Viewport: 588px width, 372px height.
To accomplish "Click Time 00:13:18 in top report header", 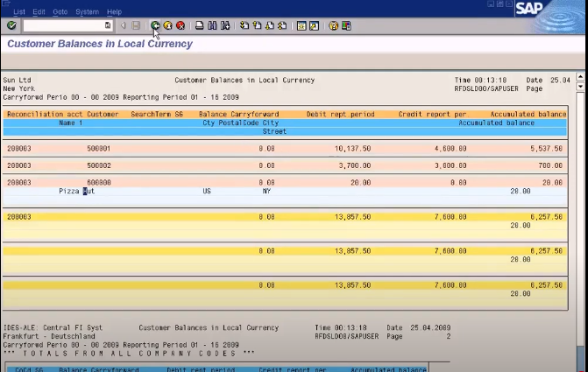I will [480, 81].
